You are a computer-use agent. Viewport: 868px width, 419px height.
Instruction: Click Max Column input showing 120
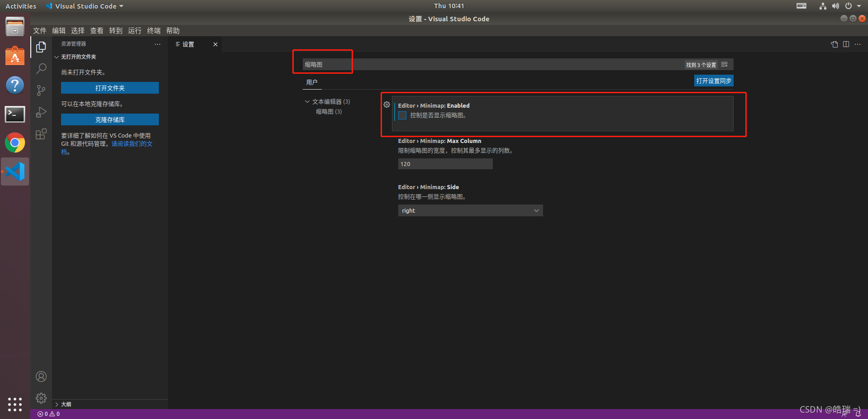tap(445, 164)
